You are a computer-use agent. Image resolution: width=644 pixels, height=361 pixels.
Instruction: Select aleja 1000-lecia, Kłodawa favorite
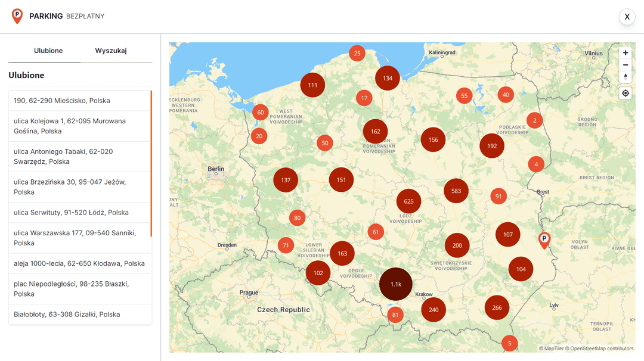[80, 263]
